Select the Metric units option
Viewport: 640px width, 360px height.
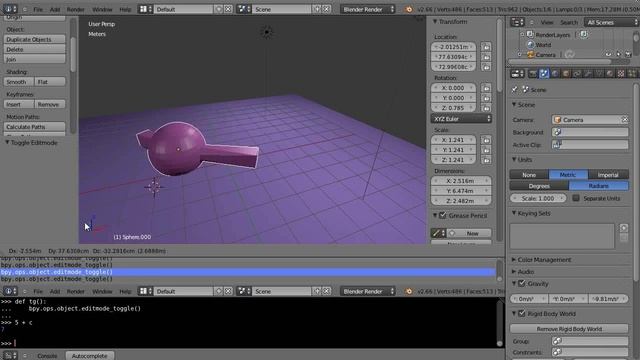click(x=568, y=175)
